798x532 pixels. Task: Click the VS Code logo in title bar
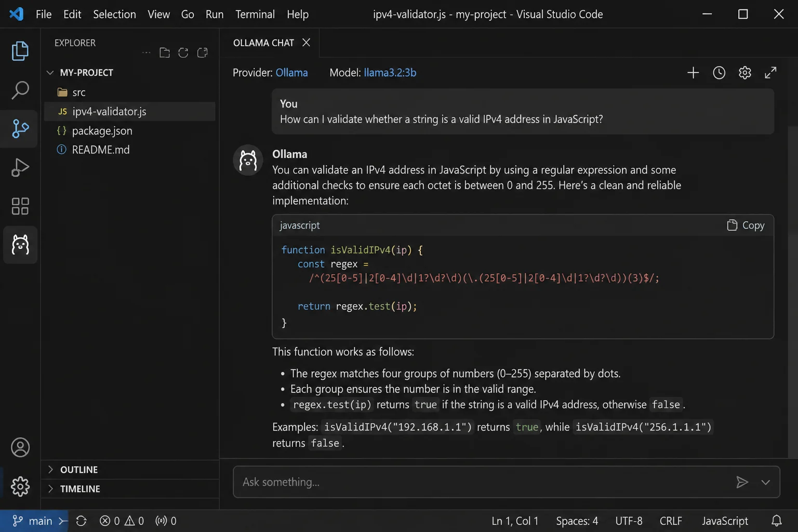(17, 14)
